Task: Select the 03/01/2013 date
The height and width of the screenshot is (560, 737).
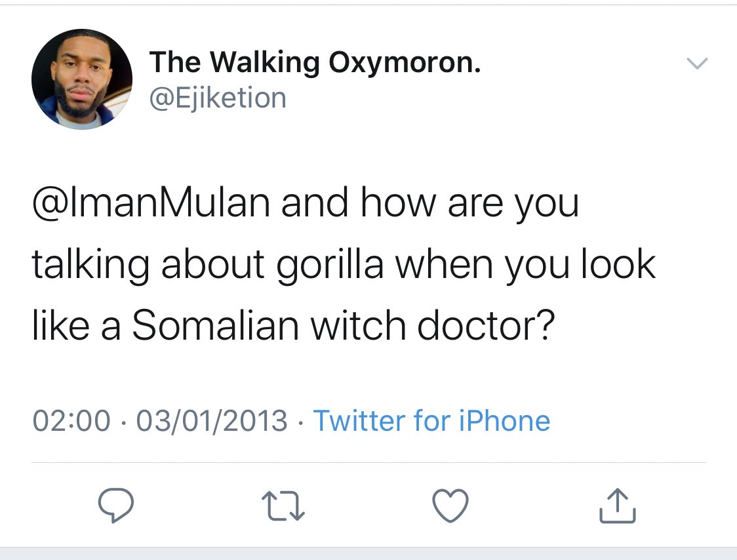Action: [x=212, y=420]
